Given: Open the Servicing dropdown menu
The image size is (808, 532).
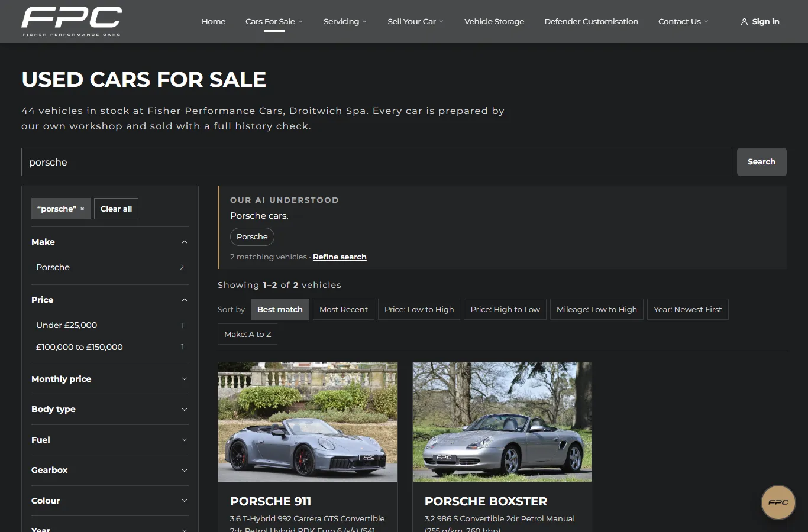Looking at the screenshot, I should [345, 22].
